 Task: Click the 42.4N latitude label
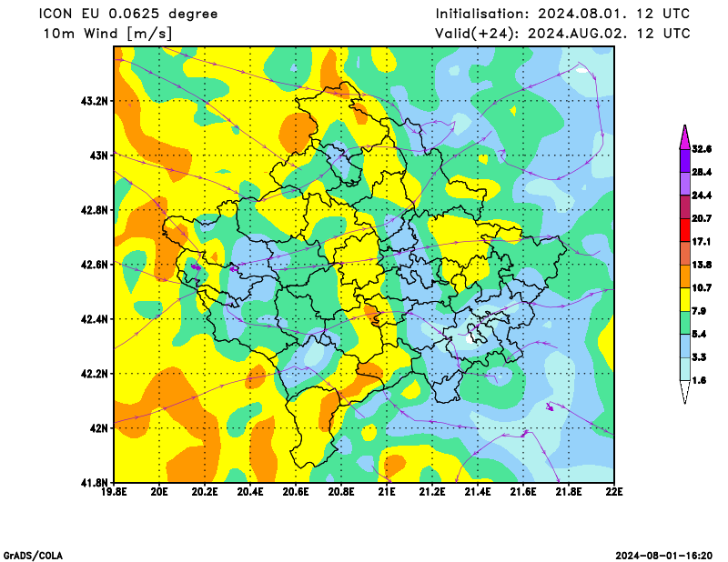click(95, 319)
